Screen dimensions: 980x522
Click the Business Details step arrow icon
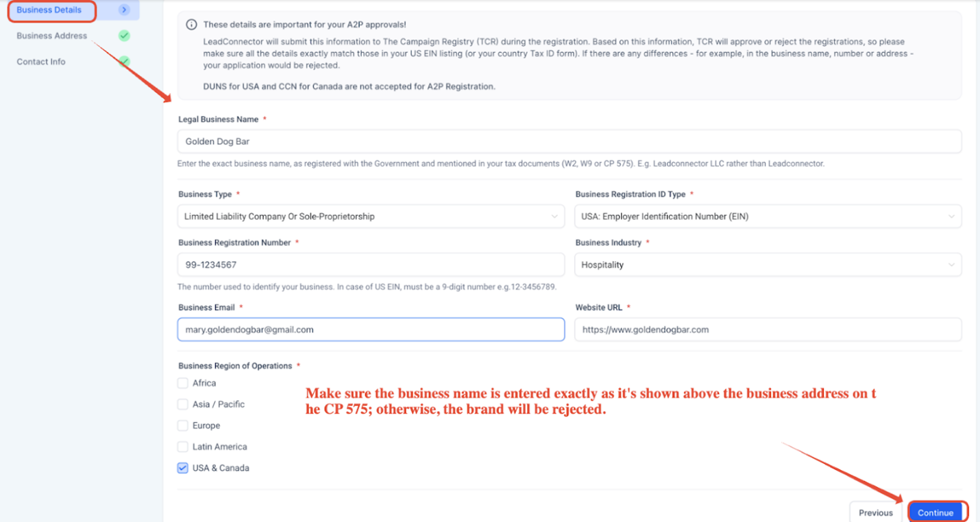[x=124, y=10]
